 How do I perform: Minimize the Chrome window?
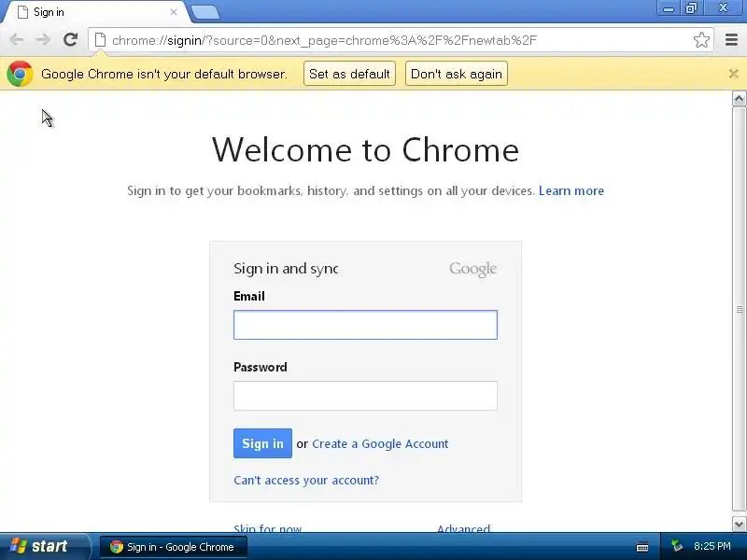click(x=669, y=8)
